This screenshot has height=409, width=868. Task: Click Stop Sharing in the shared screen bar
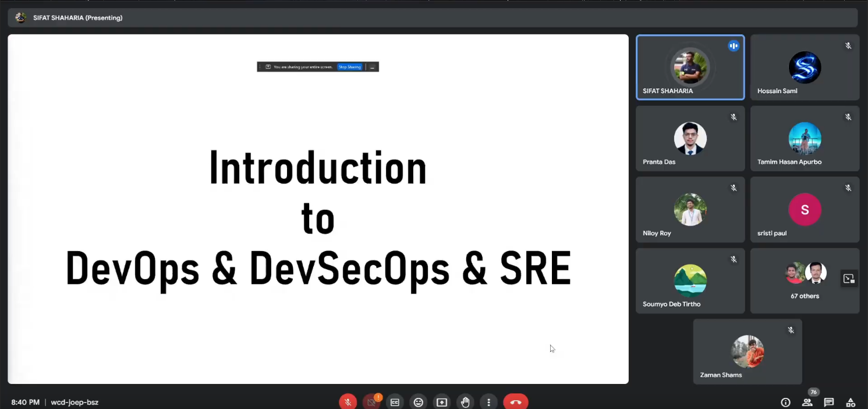(350, 67)
